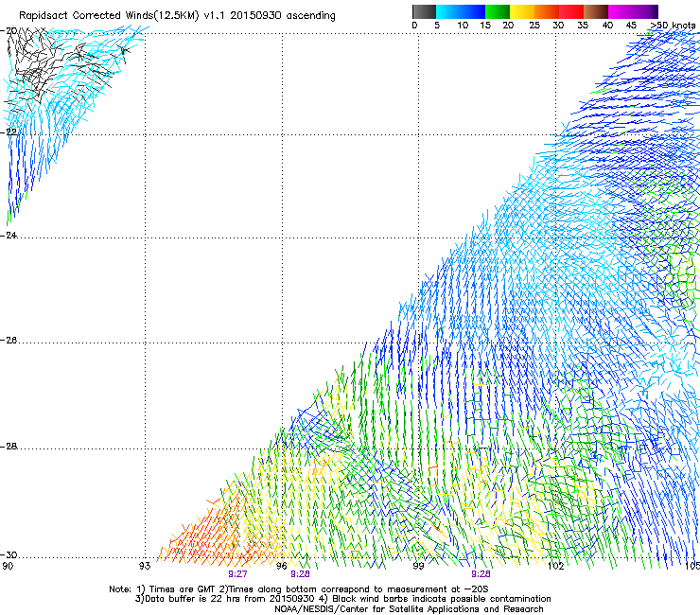The image size is (700, 615).
Task: Click the yellow 20-25 knots legend segment
Action: (522, 11)
